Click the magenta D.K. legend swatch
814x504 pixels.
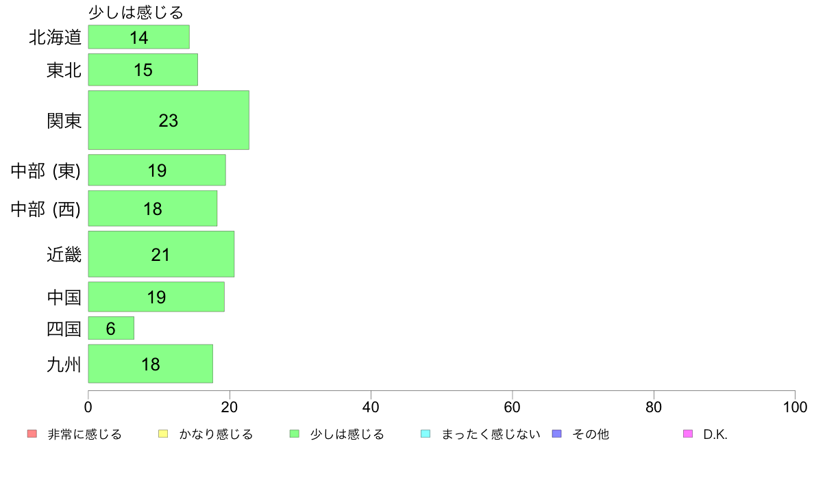click(688, 433)
